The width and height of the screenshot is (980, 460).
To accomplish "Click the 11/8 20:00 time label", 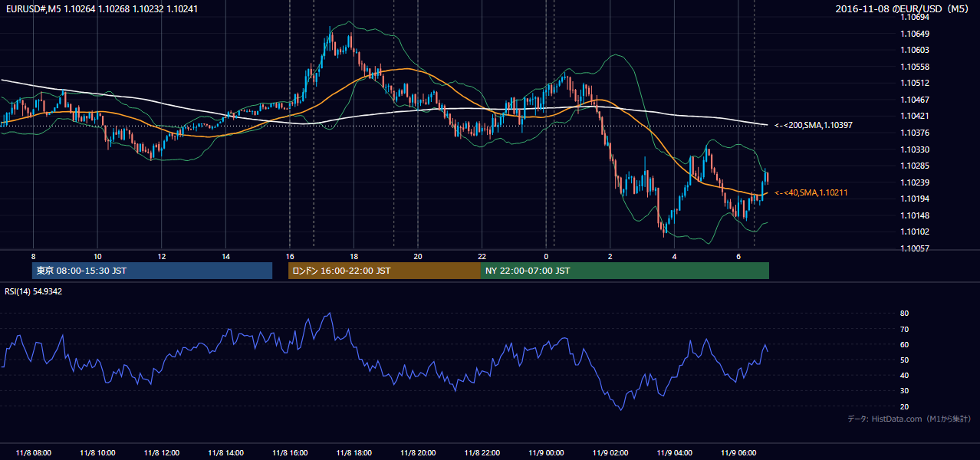I will click(x=418, y=452).
